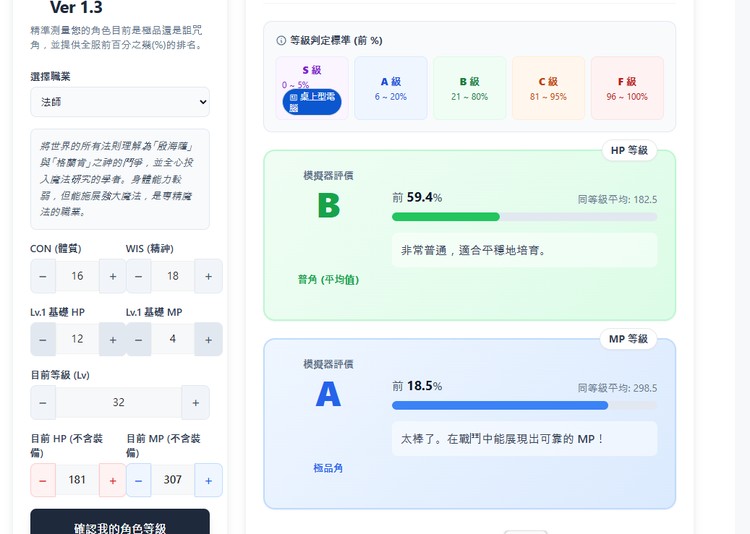This screenshot has height=534, width=750.
Task: Click the large blue A grade letter
Action: [x=328, y=395]
